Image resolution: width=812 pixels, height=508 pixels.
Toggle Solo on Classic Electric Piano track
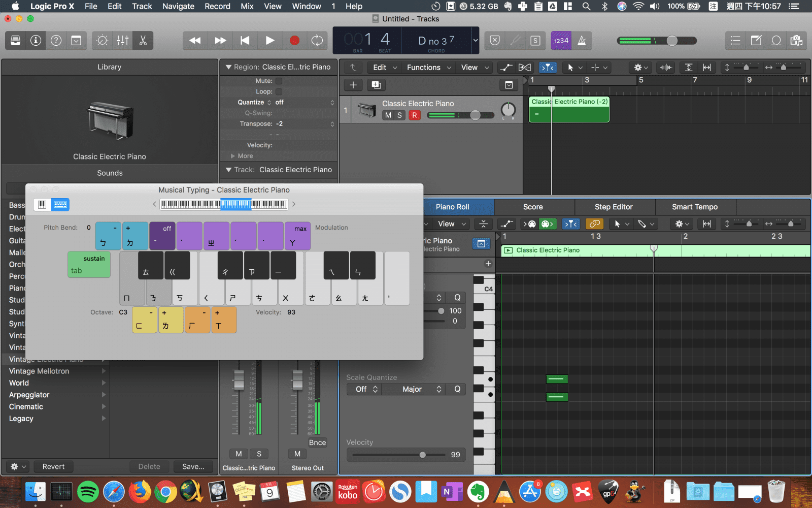(399, 115)
